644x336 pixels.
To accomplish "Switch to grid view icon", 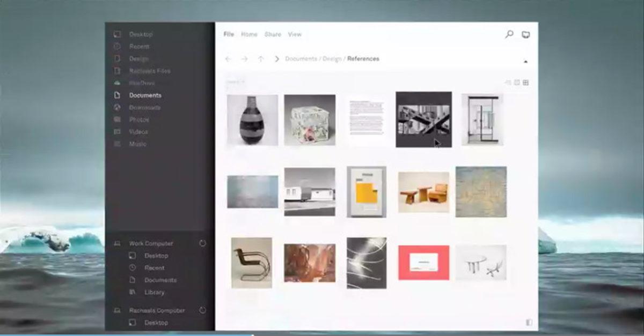I will pyautogui.click(x=525, y=83).
